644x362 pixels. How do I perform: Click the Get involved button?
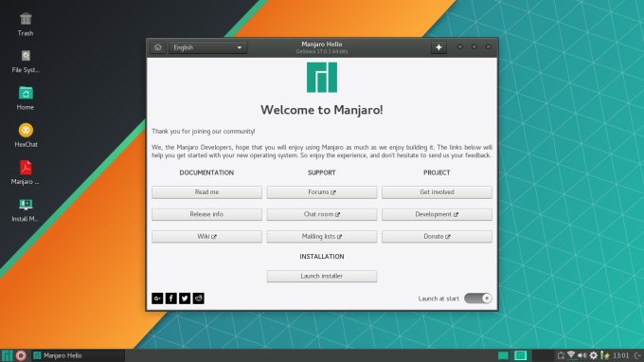click(437, 192)
